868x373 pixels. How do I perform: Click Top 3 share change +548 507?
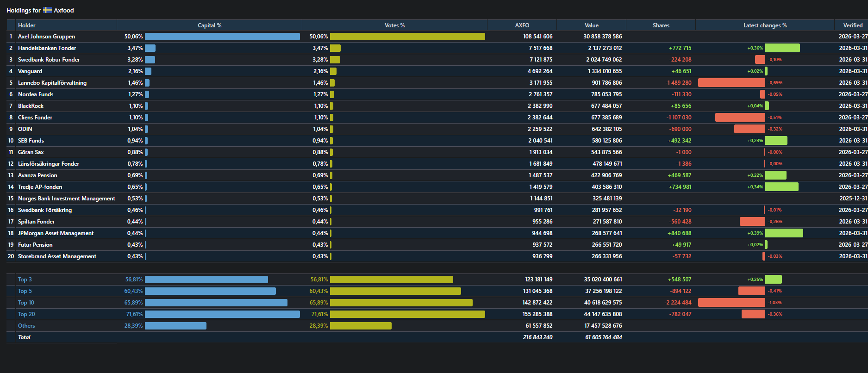click(680, 280)
